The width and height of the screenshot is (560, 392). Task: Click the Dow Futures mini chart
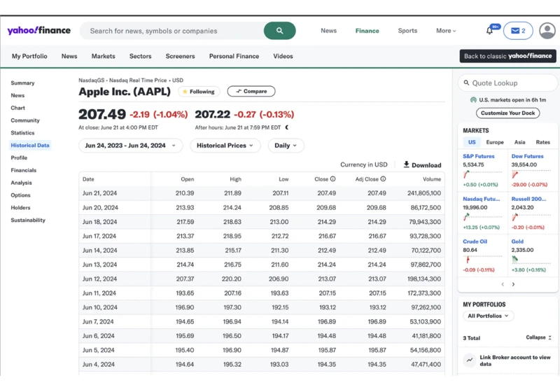tap(531, 174)
